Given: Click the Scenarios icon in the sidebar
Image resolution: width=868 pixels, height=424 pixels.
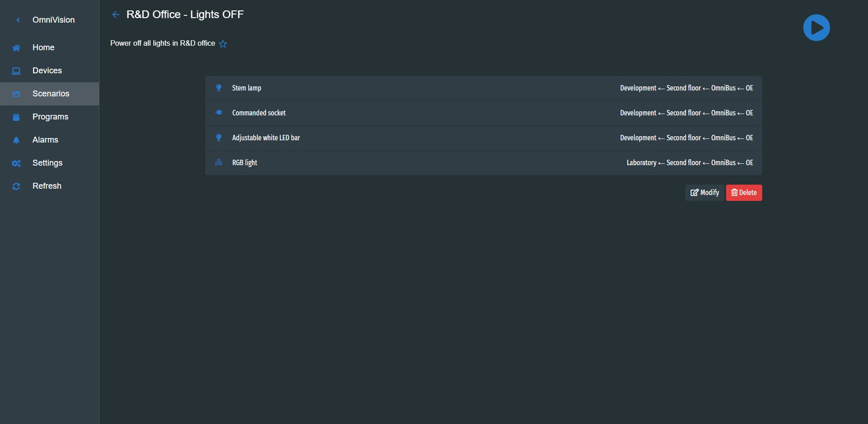Looking at the screenshot, I should click(16, 94).
